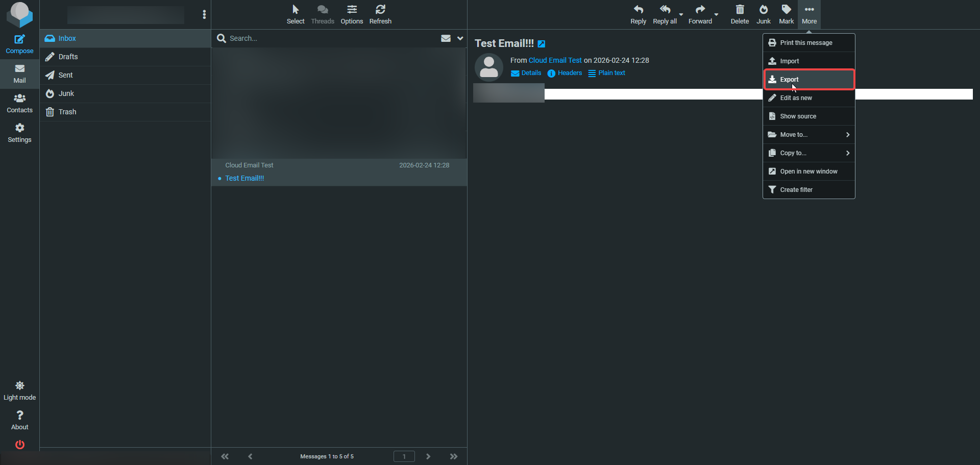Image resolution: width=980 pixels, height=465 pixels.
Task: Expand the Copy to... submenu
Action: coord(809,153)
